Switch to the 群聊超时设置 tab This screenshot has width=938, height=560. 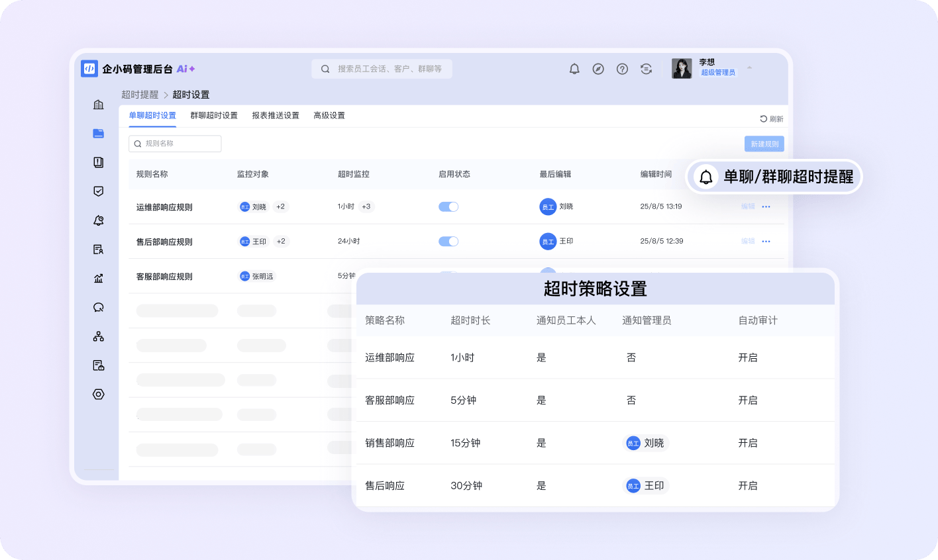point(214,115)
